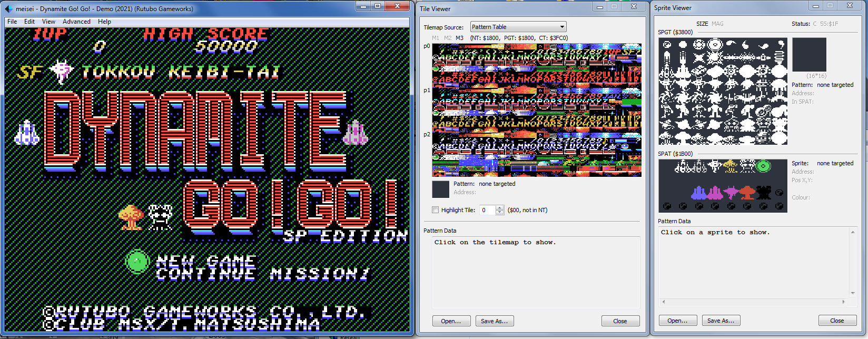868x339 pixels.
Task: Click the right arrow of Sprite Pattern Data scrollbar
Action: (843, 302)
